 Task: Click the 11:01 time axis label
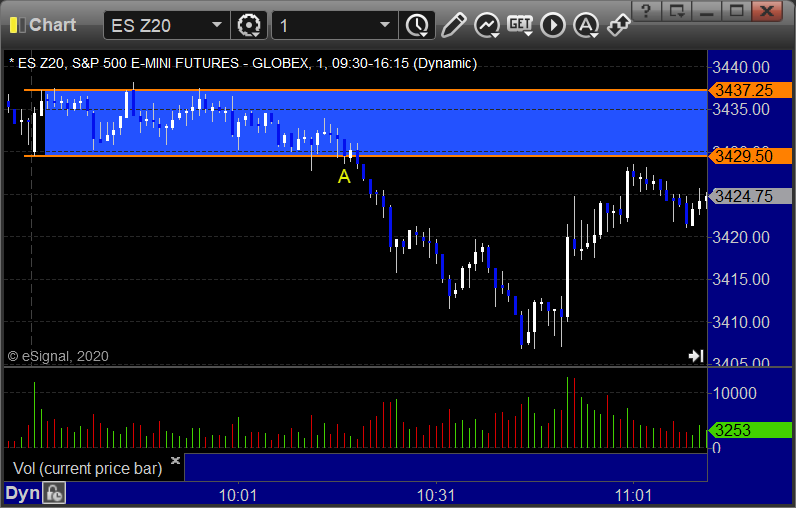(633, 495)
